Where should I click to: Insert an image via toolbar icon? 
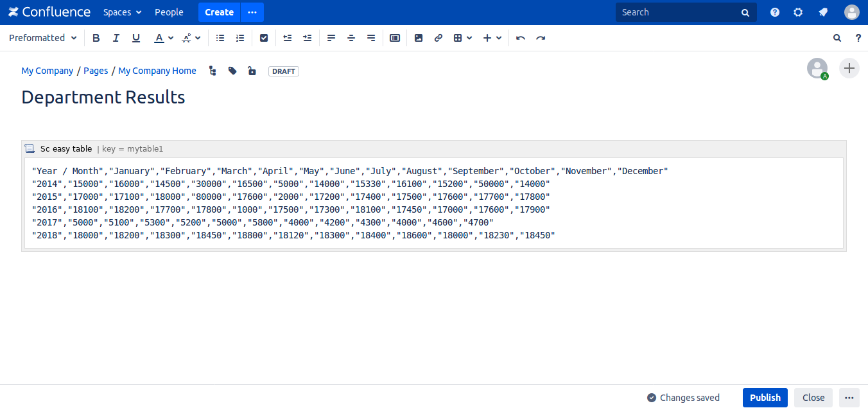[419, 38]
